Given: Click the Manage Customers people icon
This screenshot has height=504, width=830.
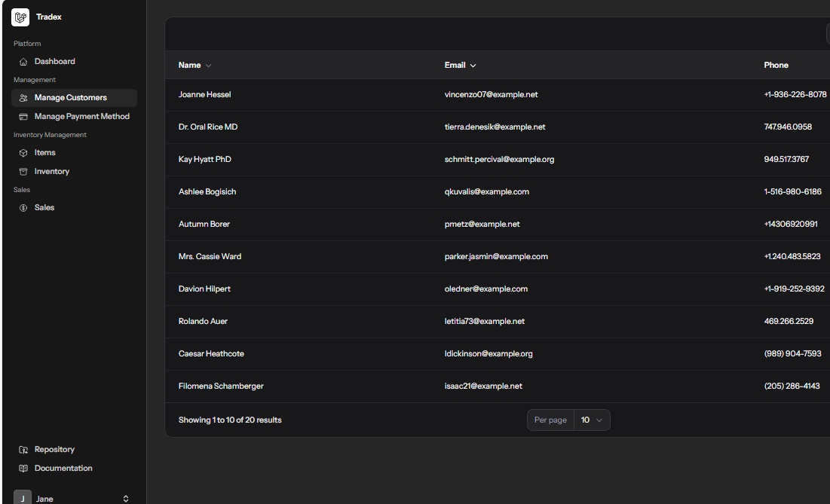Looking at the screenshot, I should (23, 98).
